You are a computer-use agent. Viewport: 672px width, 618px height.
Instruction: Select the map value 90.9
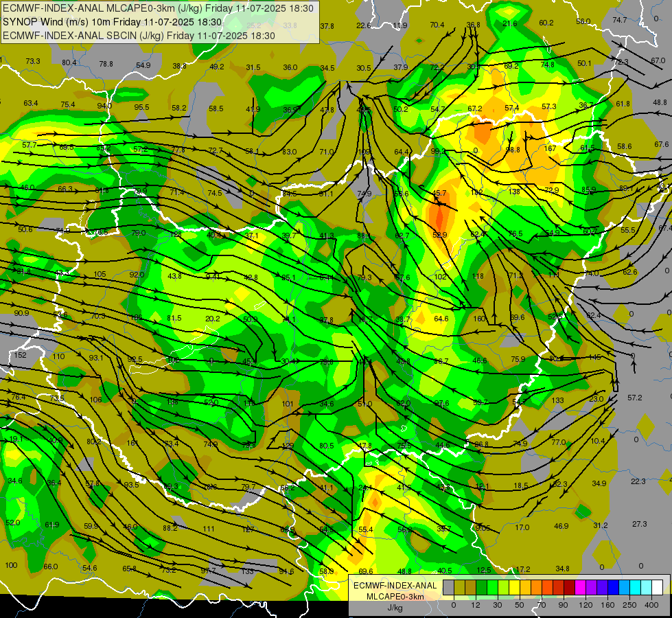click(21, 312)
